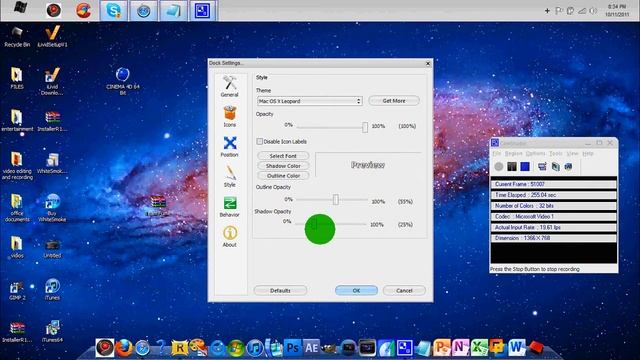Click the Recycle Bin desktop icon

click(17, 37)
